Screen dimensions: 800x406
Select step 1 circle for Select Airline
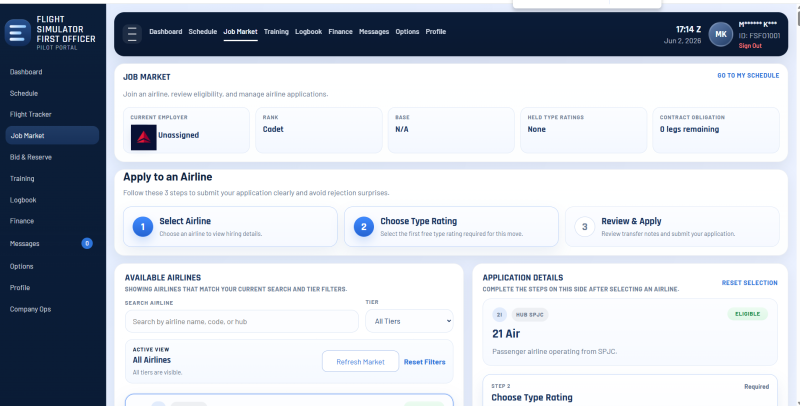click(x=143, y=226)
